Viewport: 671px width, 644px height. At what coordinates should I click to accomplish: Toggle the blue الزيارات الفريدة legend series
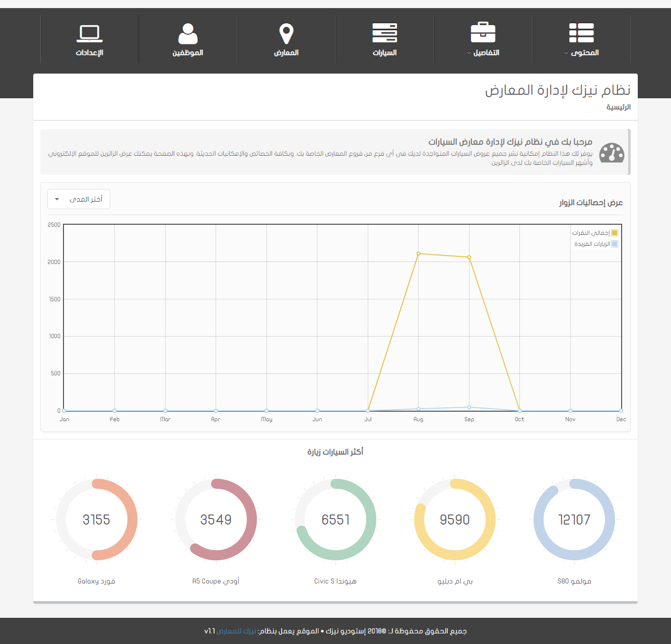614,244
